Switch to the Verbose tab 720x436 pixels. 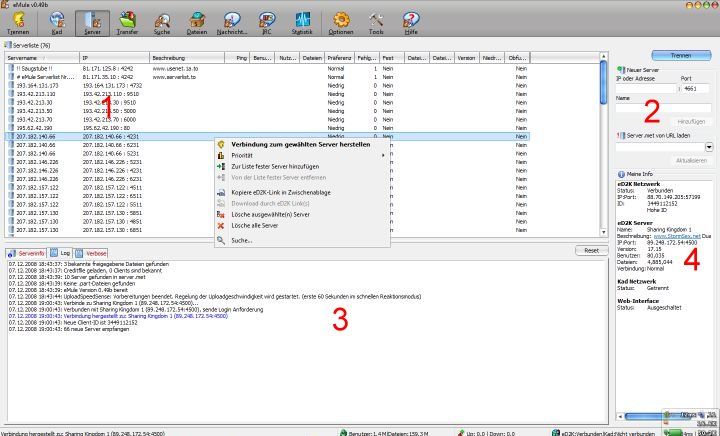[95, 250]
